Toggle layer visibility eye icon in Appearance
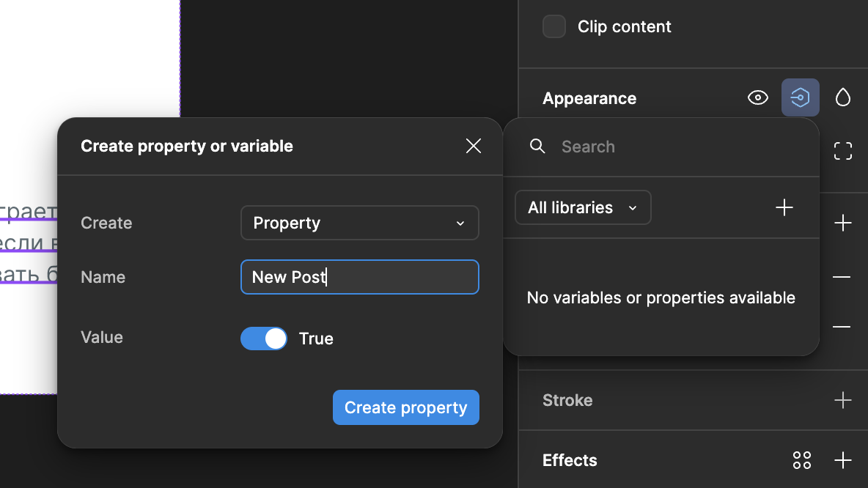 [x=757, y=97]
